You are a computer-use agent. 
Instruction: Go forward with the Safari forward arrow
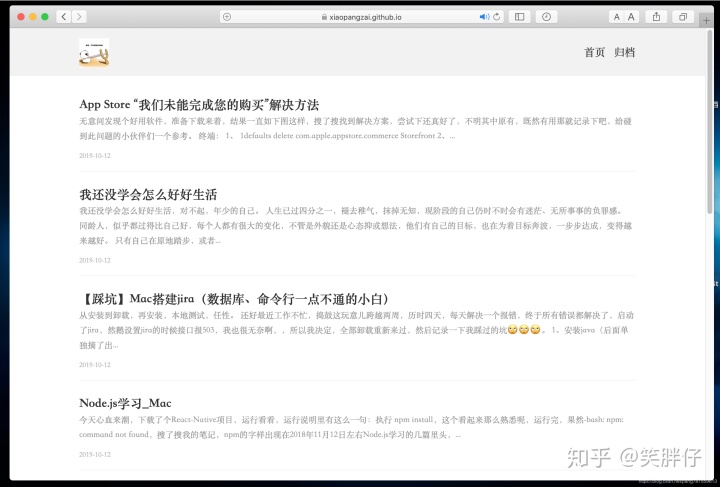(79, 17)
